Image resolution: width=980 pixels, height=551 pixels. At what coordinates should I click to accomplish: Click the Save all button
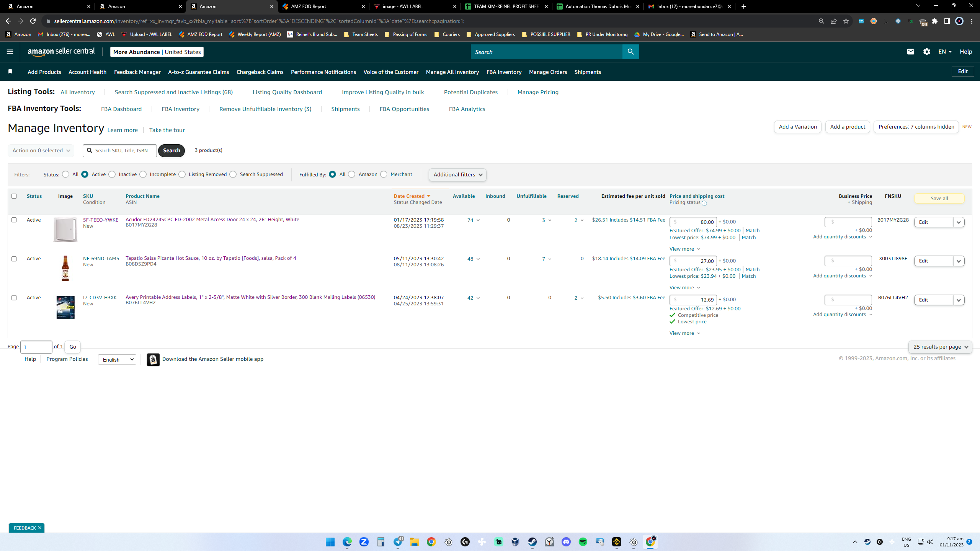(x=939, y=199)
